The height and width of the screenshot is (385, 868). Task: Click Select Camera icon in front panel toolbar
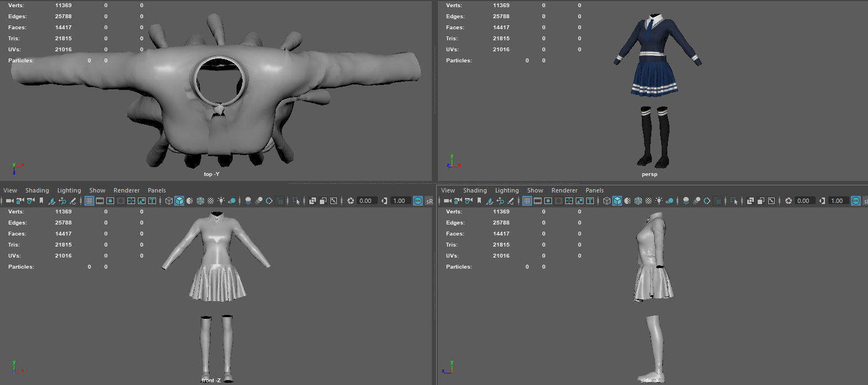click(10, 201)
